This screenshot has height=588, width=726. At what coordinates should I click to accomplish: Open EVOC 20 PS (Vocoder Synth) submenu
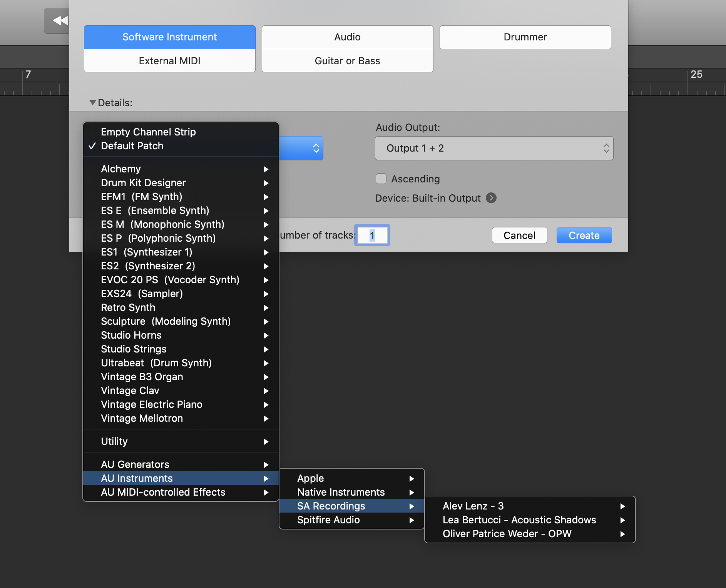[x=181, y=280]
